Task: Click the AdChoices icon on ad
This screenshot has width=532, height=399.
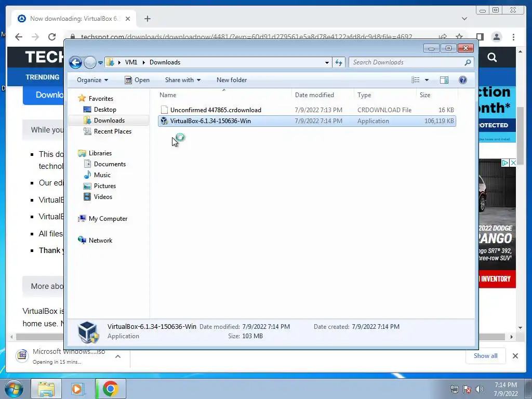Action: click(x=505, y=163)
